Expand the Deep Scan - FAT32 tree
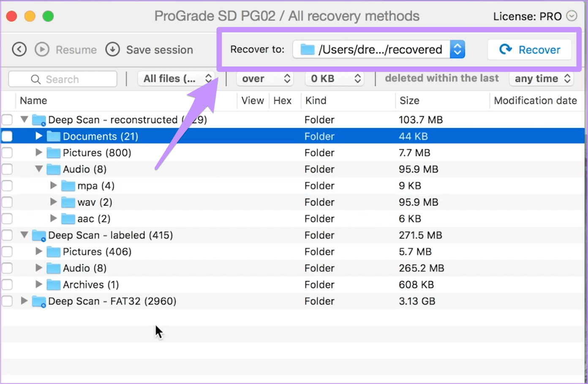 tap(24, 301)
